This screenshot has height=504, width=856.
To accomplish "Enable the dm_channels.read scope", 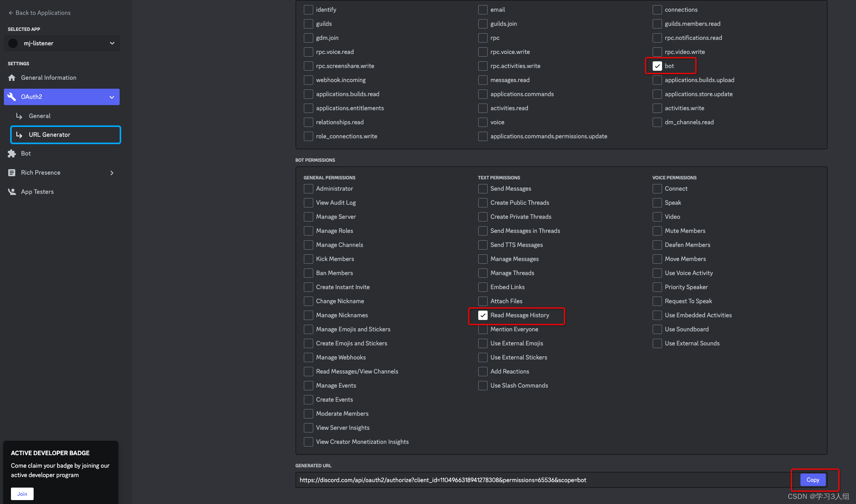I will [657, 122].
